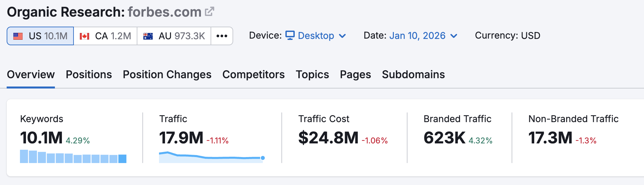Click the US flag icon

tap(18, 36)
